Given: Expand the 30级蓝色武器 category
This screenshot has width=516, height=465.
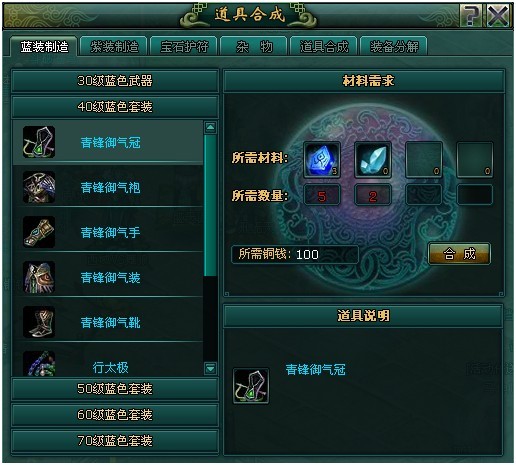Looking at the screenshot, I should [115, 81].
